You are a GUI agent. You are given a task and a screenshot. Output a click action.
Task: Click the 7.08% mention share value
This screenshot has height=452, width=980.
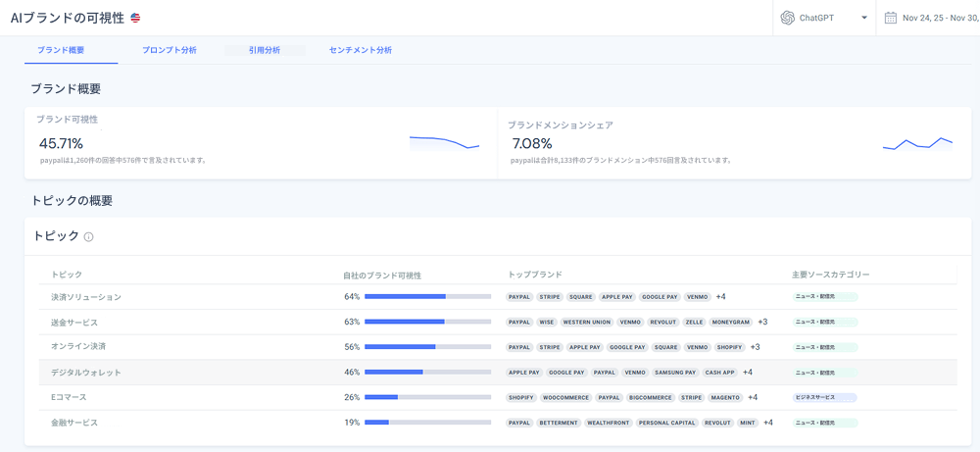532,144
